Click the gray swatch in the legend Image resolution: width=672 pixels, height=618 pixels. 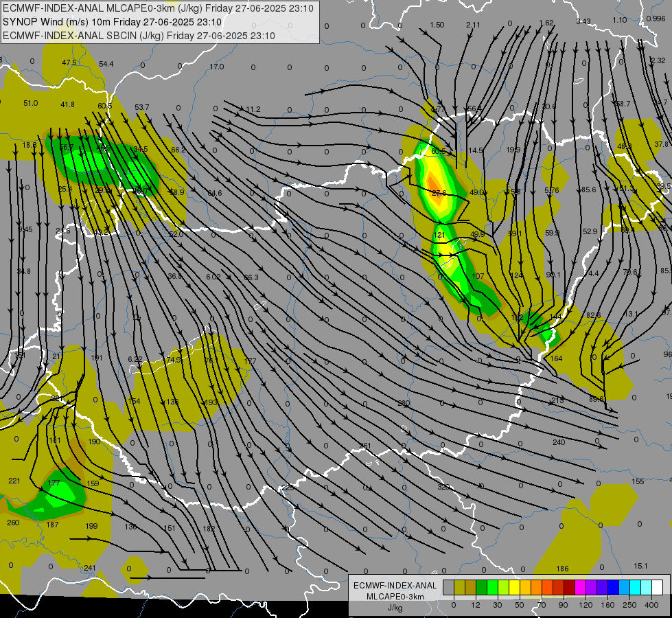[x=448, y=588]
